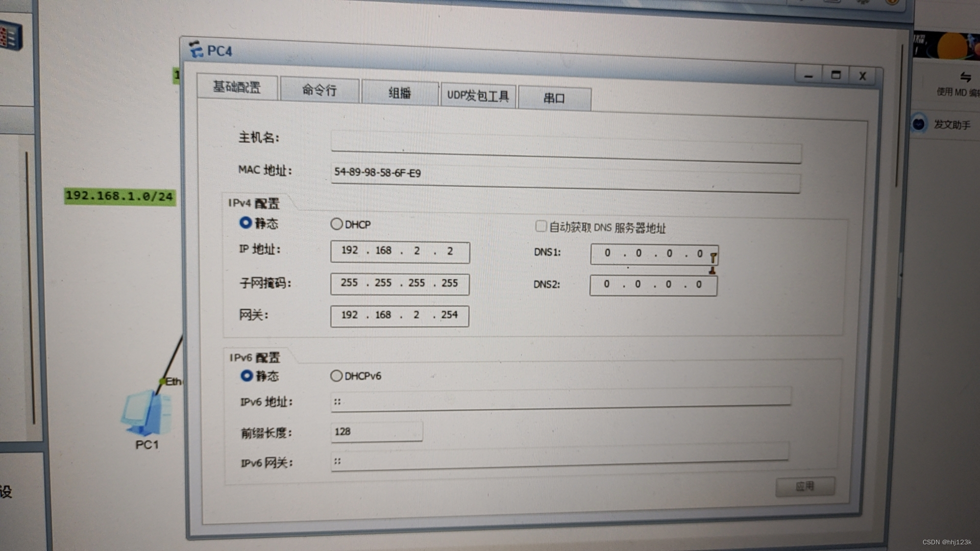The width and height of the screenshot is (980, 551).
Task: Switch to the 命令行 tab
Action: [320, 91]
